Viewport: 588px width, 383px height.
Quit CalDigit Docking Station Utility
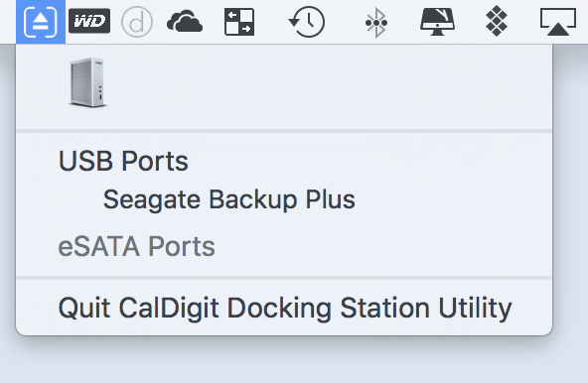[x=284, y=308]
